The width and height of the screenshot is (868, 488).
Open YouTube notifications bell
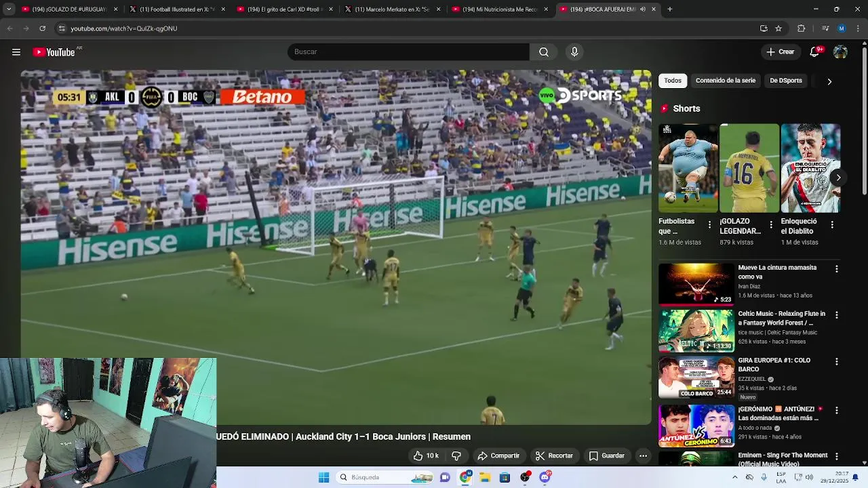tap(815, 52)
